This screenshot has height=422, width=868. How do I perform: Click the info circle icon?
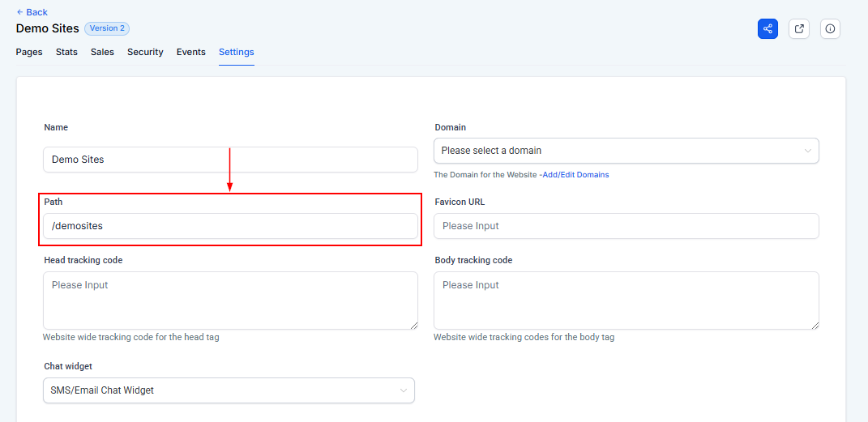830,28
